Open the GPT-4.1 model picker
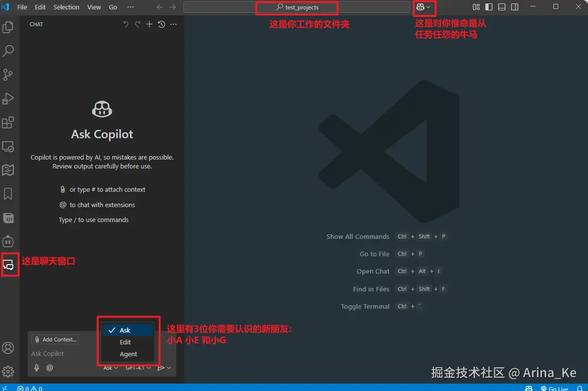This screenshot has height=391, width=588. point(138,368)
